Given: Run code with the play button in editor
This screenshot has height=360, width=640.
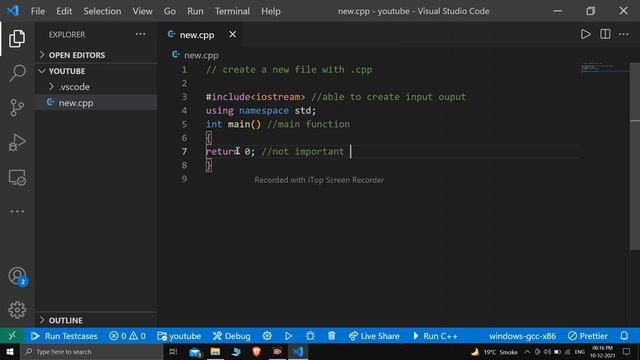Looking at the screenshot, I should point(585,34).
